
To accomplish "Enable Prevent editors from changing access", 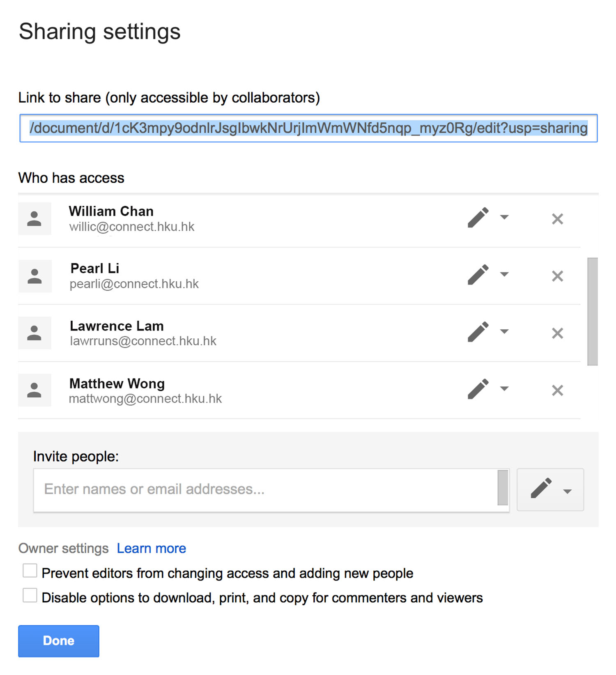I will pyautogui.click(x=30, y=570).
